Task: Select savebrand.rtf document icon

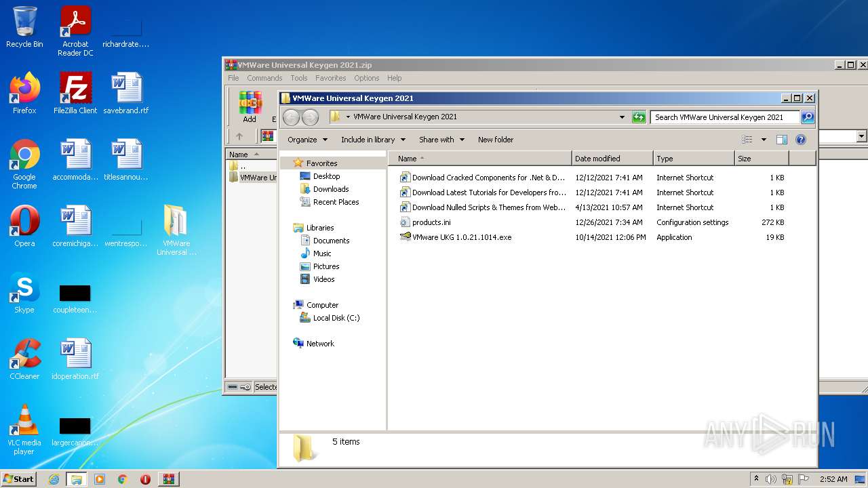Action: 126,94
